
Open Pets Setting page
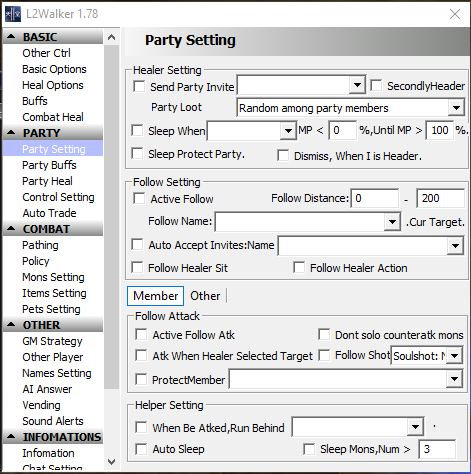pos(51,309)
